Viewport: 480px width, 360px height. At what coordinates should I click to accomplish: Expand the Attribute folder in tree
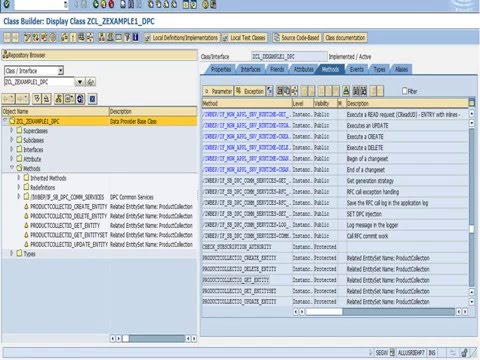[x=11, y=159]
